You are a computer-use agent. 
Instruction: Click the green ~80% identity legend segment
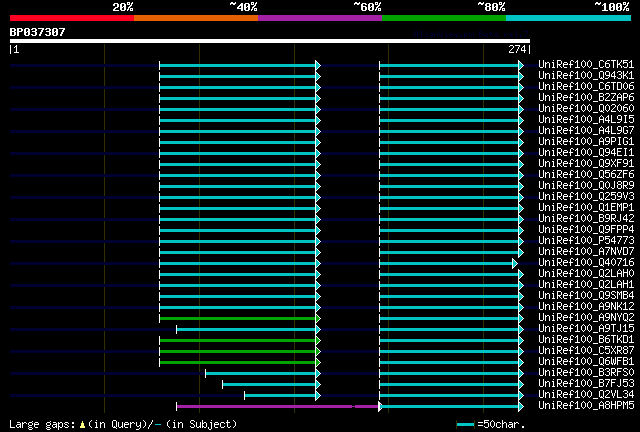[444, 18]
